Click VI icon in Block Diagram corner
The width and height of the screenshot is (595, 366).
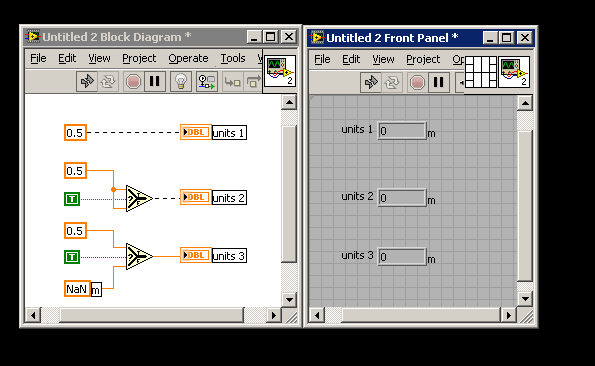[280, 71]
